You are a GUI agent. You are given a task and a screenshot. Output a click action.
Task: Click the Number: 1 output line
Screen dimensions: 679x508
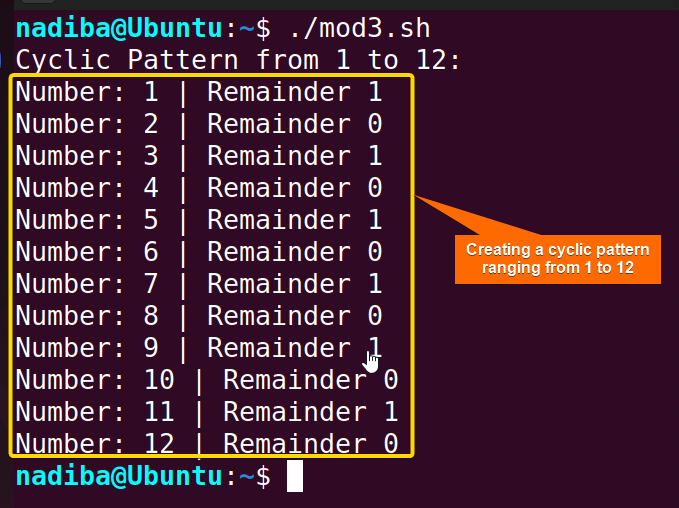[199, 92]
